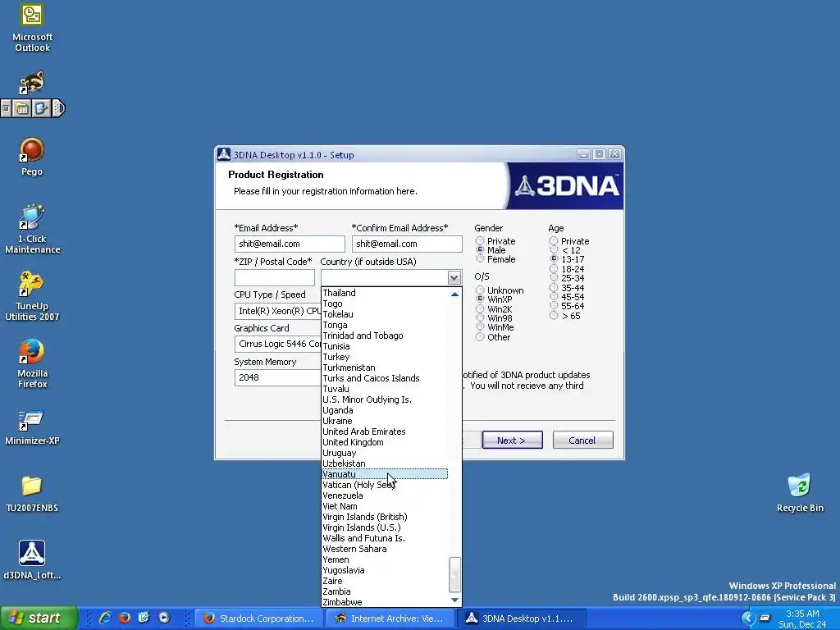This screenshot has width=840, height=630.
Task: Click the 3DNA title bar app icon
Action: click(224, 154)
